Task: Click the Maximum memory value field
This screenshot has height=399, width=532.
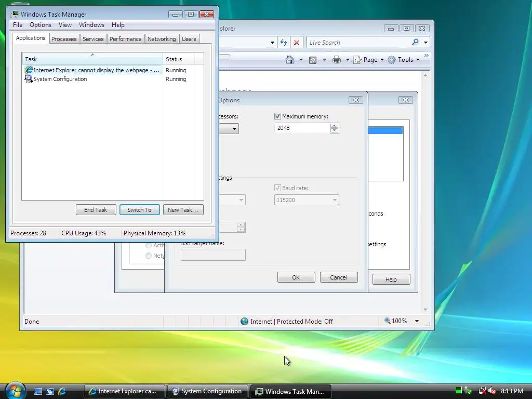Action: click(x=302, y=128)
